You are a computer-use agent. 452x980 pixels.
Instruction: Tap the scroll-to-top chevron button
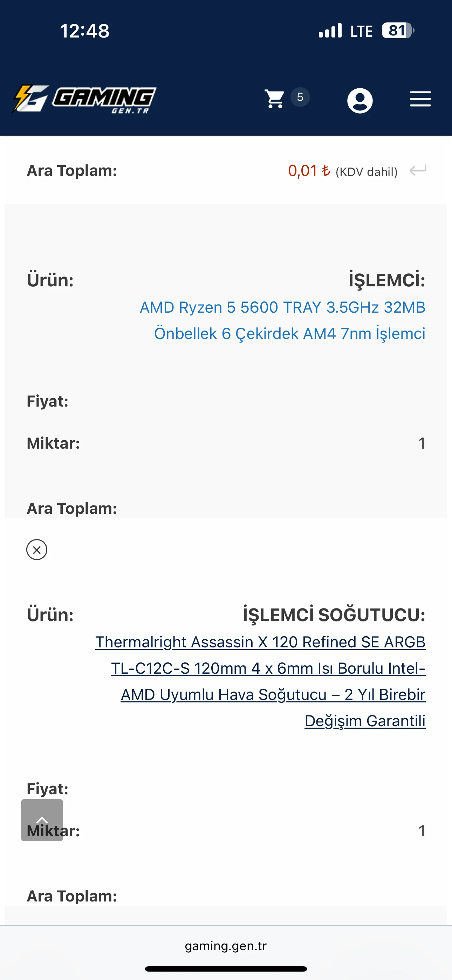coord(42,820)
